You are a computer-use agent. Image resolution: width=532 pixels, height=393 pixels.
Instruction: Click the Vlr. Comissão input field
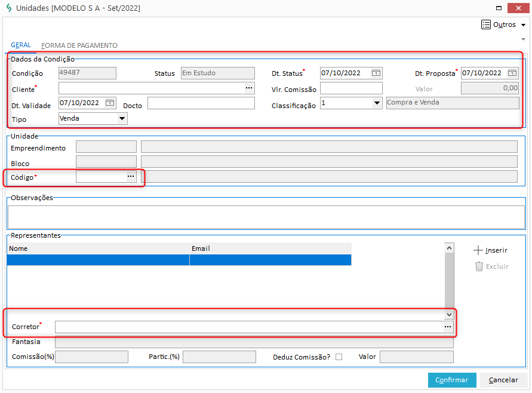[351, 88]
